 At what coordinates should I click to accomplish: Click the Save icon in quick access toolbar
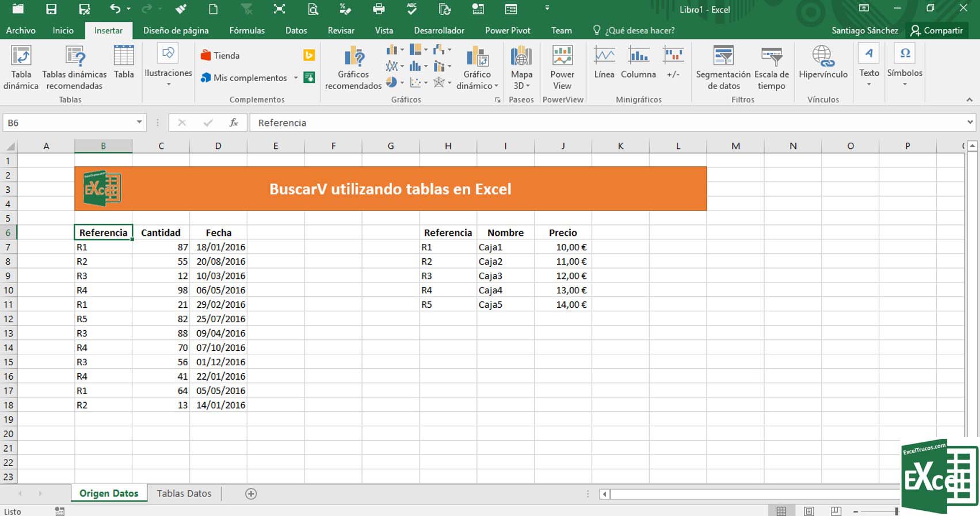pos(51,9)
